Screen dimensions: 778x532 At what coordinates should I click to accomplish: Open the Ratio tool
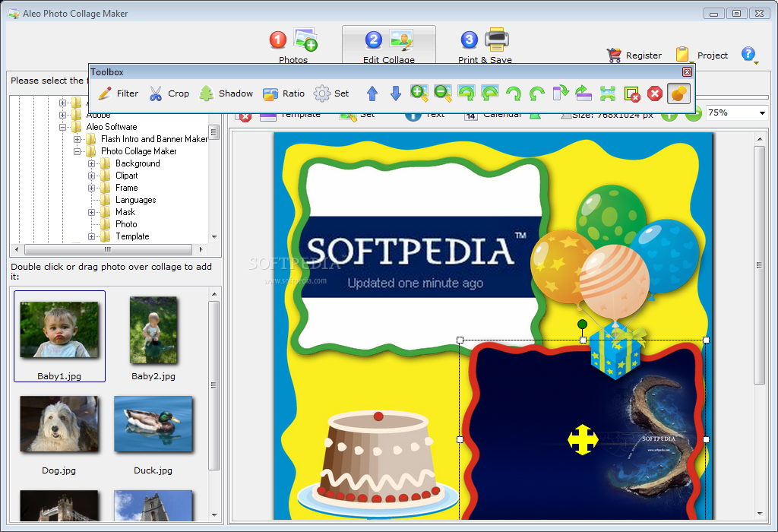[284, 93]
